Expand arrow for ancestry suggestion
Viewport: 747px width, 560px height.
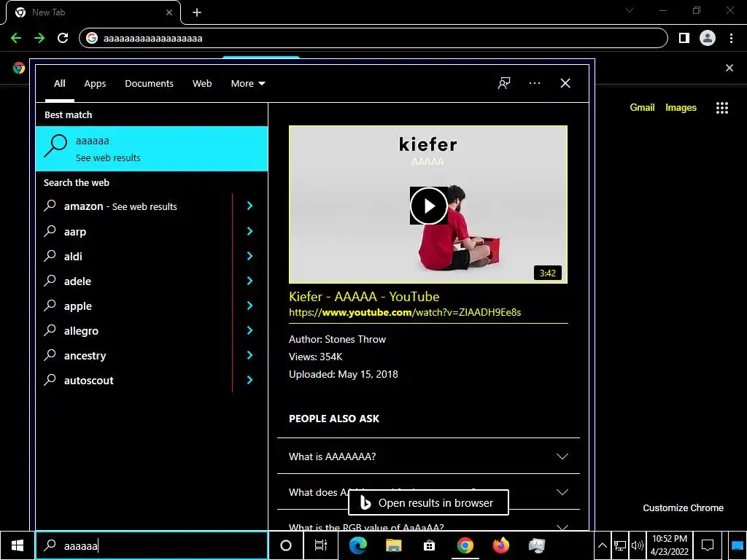(249, 355)
